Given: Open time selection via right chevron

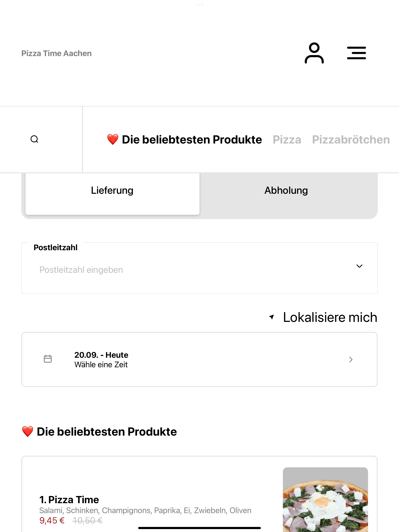Looking at the screenshot, I should [351, 359].
